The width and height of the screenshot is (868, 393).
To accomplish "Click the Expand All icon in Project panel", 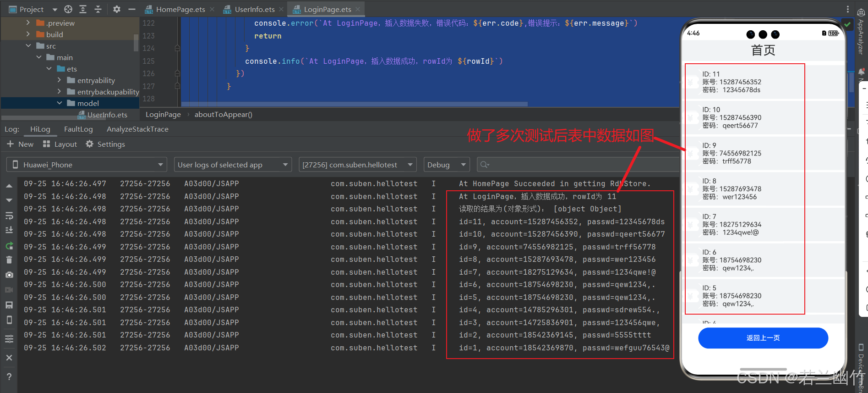I will click(83, 9).
